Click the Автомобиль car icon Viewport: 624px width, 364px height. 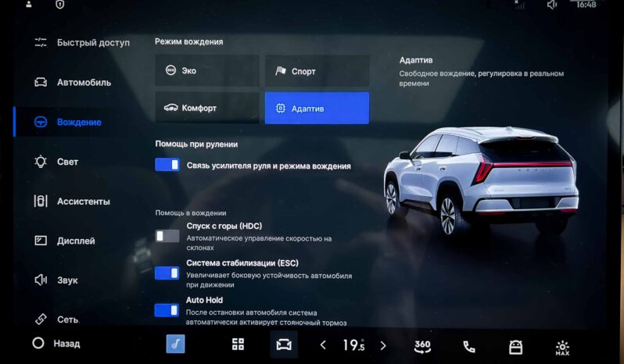point(41,82)
